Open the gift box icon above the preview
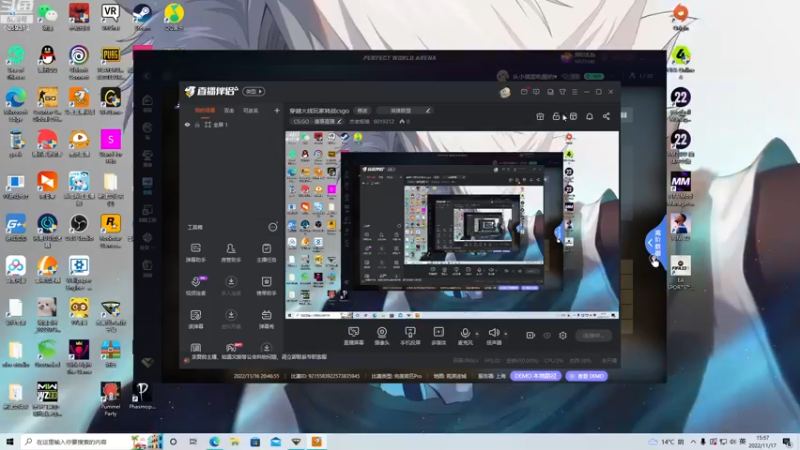This screenshot has height=450, width=800. [540, 116]
